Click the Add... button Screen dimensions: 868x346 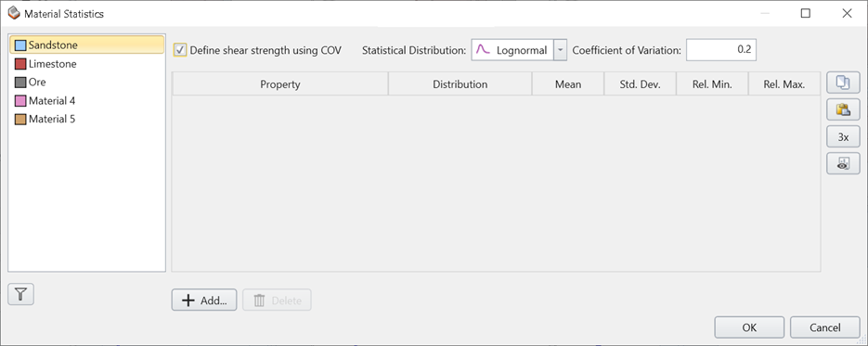pos(204,301)
